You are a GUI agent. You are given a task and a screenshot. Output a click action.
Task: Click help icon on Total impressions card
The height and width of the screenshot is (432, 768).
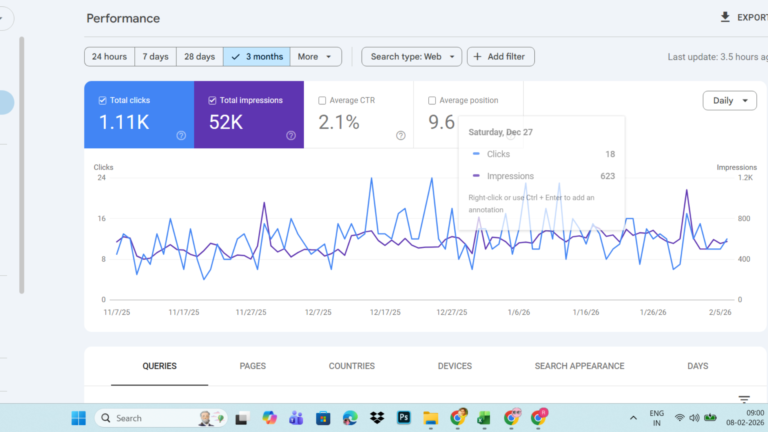291,135
